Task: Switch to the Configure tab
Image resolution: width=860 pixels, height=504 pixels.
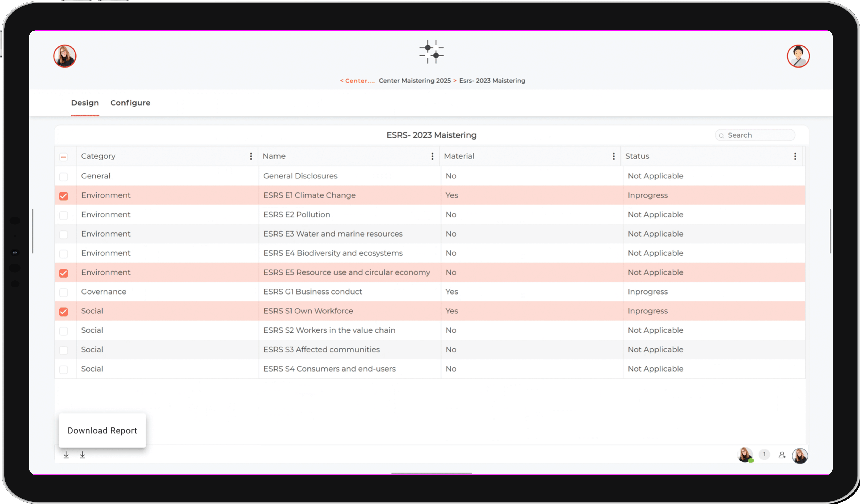Action: click(130, 103)
